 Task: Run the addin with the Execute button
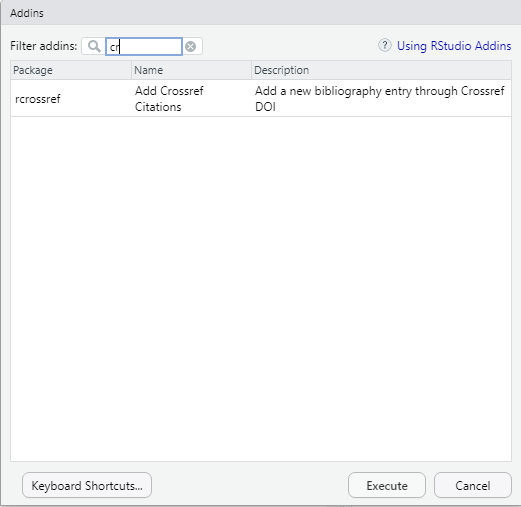click(387, 485)
